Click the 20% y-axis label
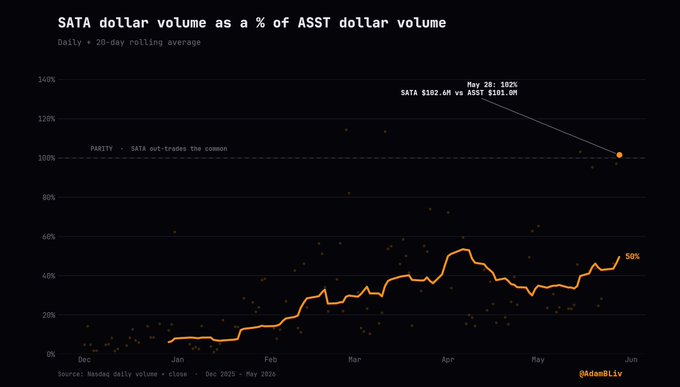Image resolution: width=680 pixels, height=387 pixels. [48, 315]
